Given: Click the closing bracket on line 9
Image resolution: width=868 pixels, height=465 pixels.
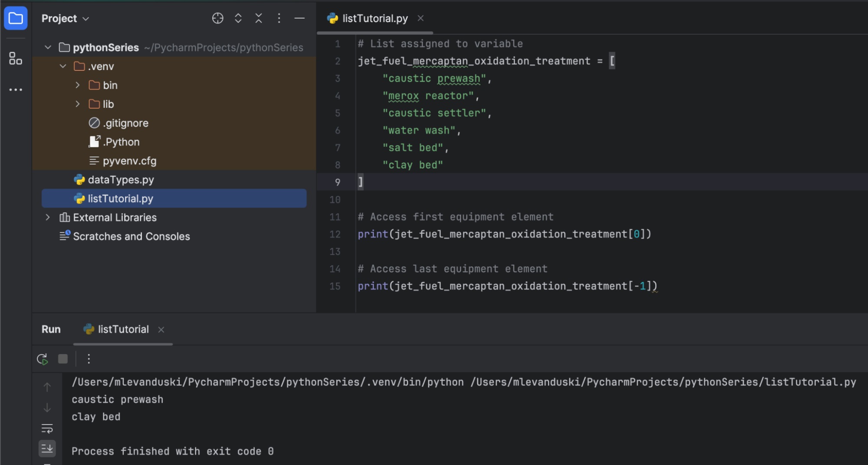Looking at the screenshot, I should click(360, 182).
